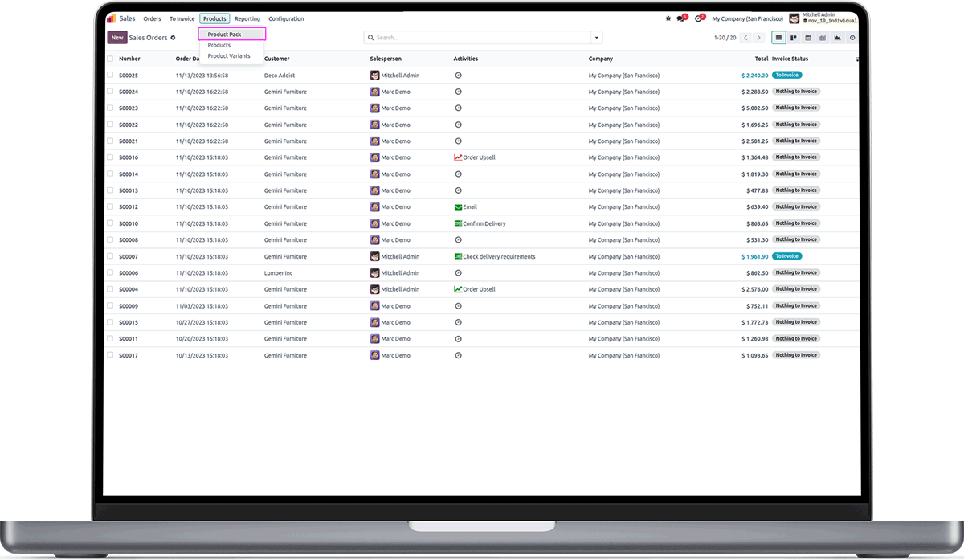Click the search magnifier icon
This screenshot has width=964, height=560.
(370, 38)
